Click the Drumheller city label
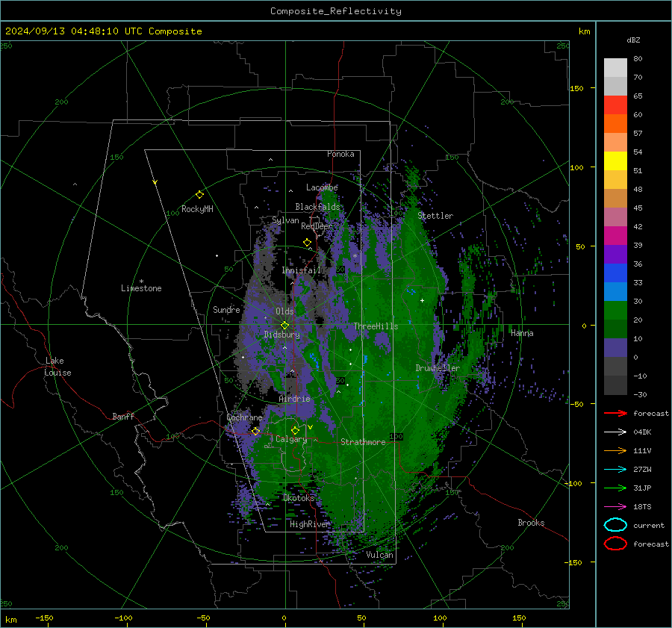Screen dimensions: 672x628 pos(438,368)
